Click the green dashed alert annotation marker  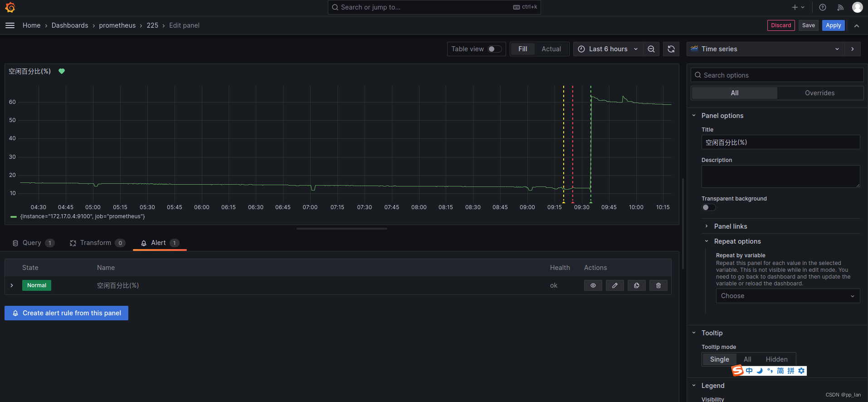pos(590,201)
